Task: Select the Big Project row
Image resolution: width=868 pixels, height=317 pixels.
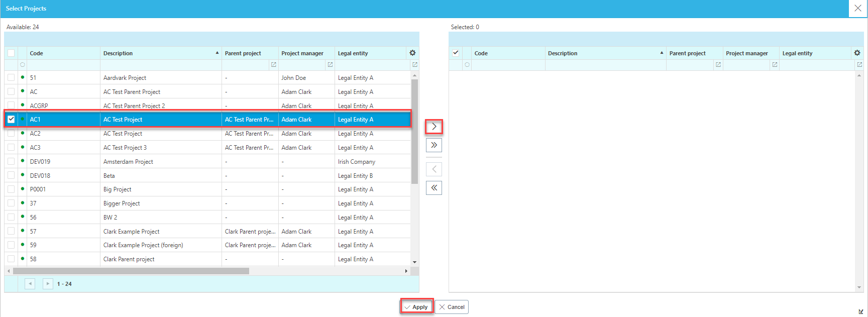Action: pos(207,189)
